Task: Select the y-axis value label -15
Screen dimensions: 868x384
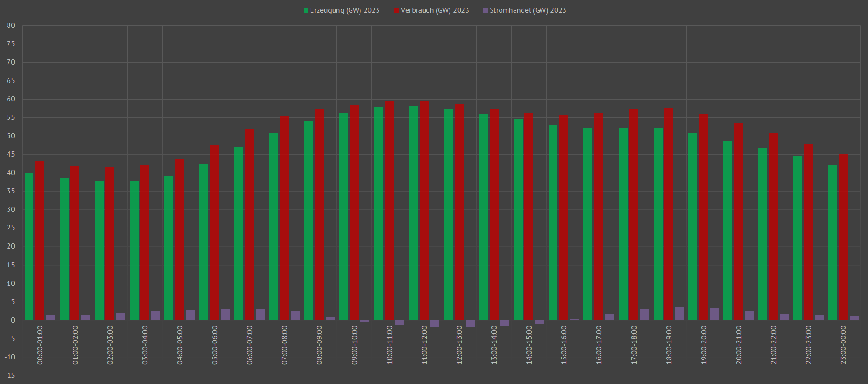Action: coord(10,376)
